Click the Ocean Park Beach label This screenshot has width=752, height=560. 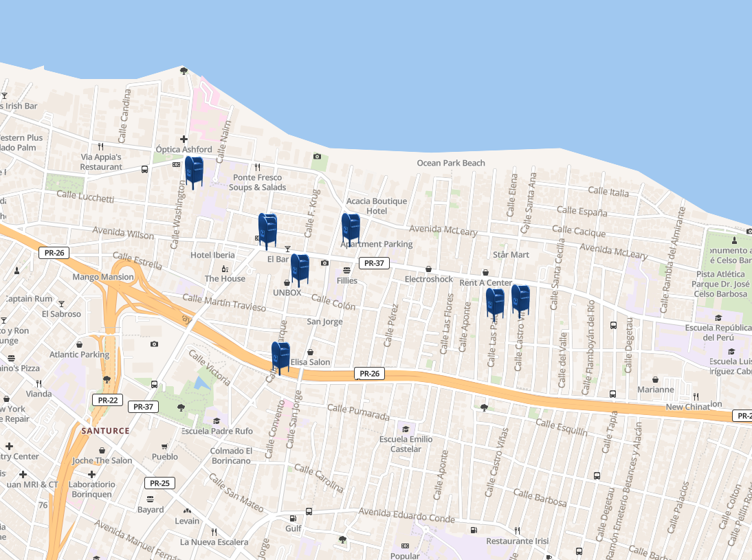(x=451, y=164)
